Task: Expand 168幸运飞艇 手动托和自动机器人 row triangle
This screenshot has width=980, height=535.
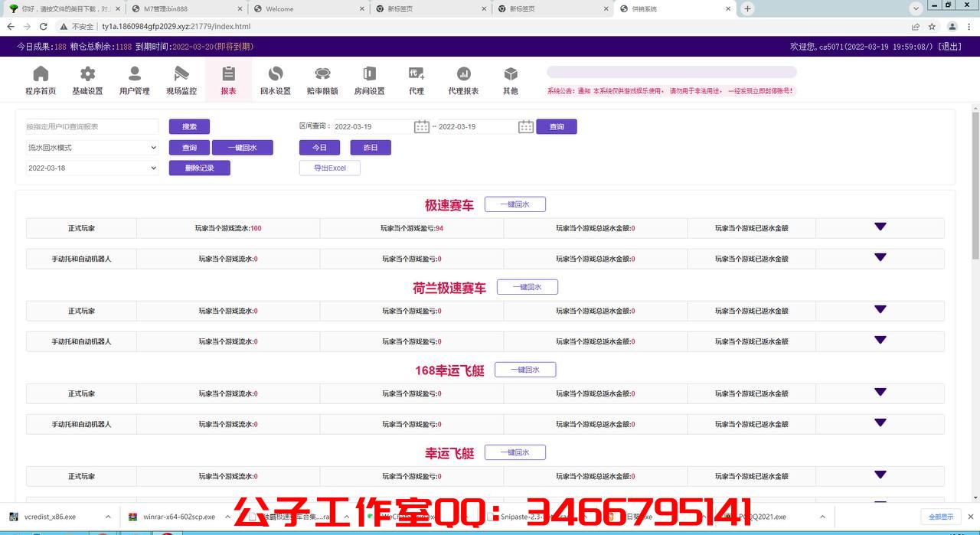Action: point(880,422)
